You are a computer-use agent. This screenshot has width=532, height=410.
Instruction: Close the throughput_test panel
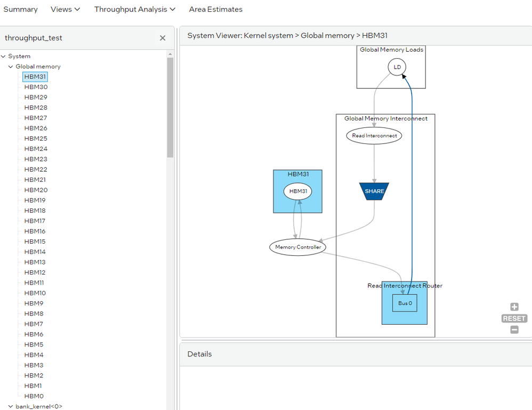(x=163, y=38)
